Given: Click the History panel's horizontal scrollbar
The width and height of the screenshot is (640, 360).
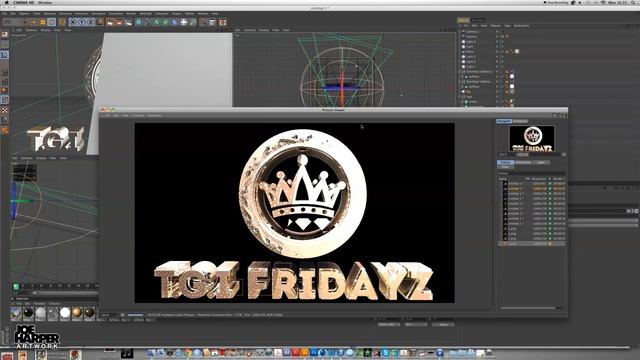Looking at the screenshot, I should [529, 308].
